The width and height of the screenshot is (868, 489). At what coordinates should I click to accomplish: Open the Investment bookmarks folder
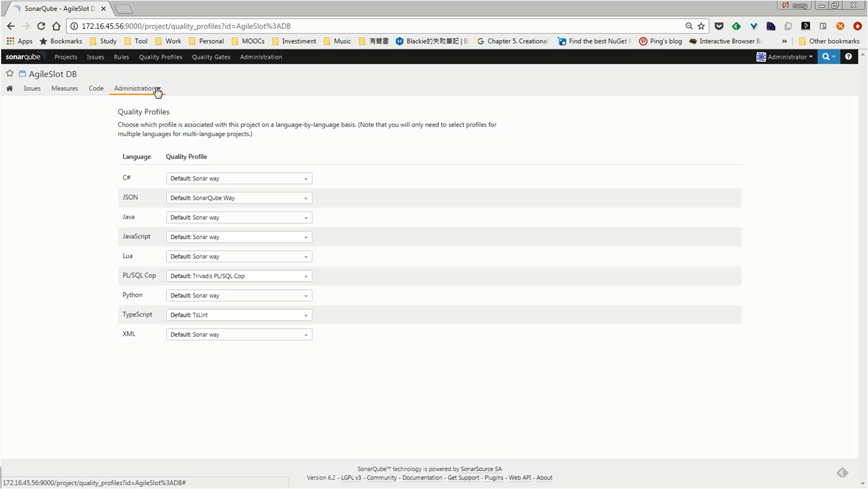[294, 41]
